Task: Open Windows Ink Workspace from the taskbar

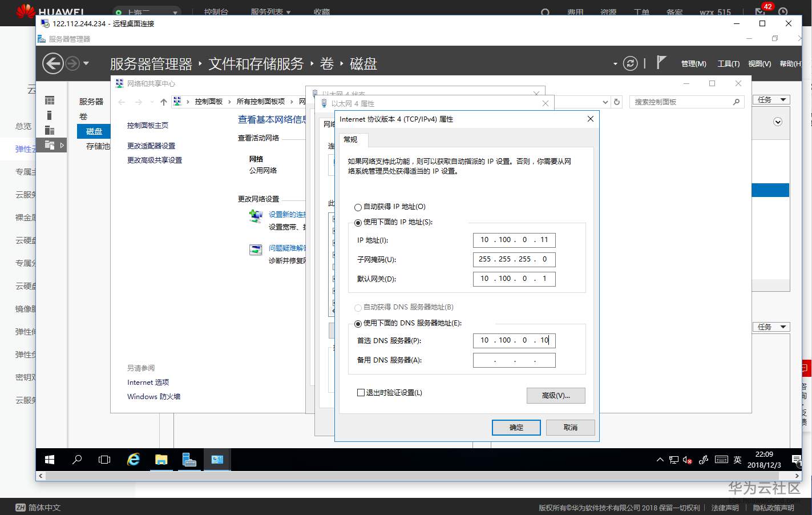Action: (x=704, y=460)
